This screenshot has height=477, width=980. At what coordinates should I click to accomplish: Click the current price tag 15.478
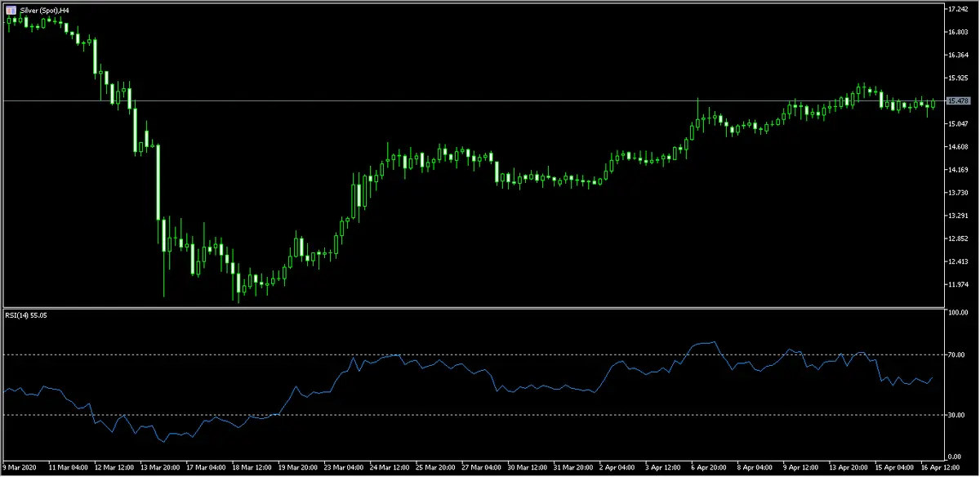tap(957, 100)
